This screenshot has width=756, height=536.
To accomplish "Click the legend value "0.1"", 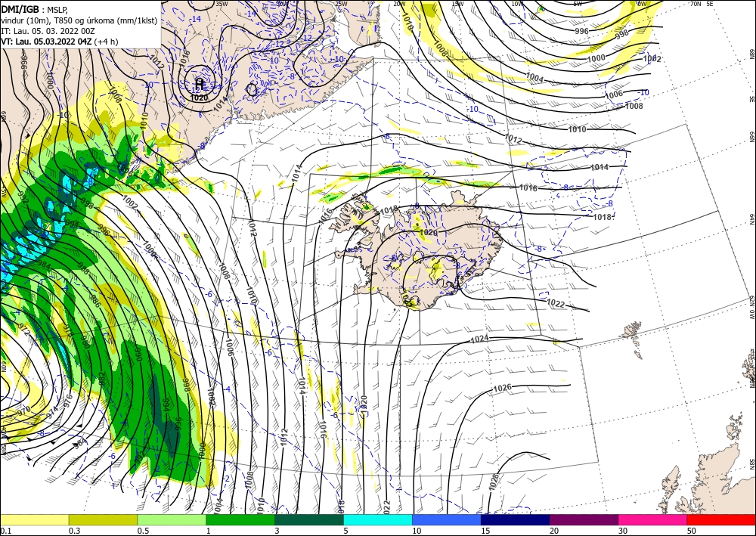I will click(5, 531).
